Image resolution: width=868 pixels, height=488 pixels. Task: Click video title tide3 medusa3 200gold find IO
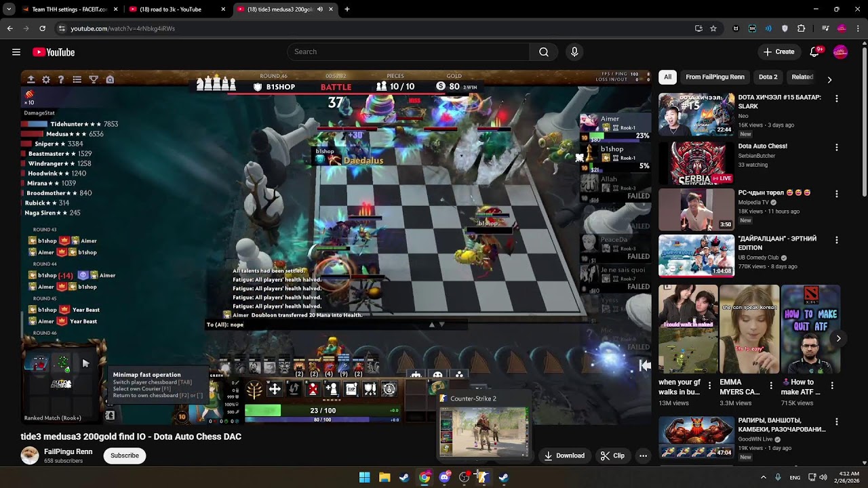pos(131,436)
